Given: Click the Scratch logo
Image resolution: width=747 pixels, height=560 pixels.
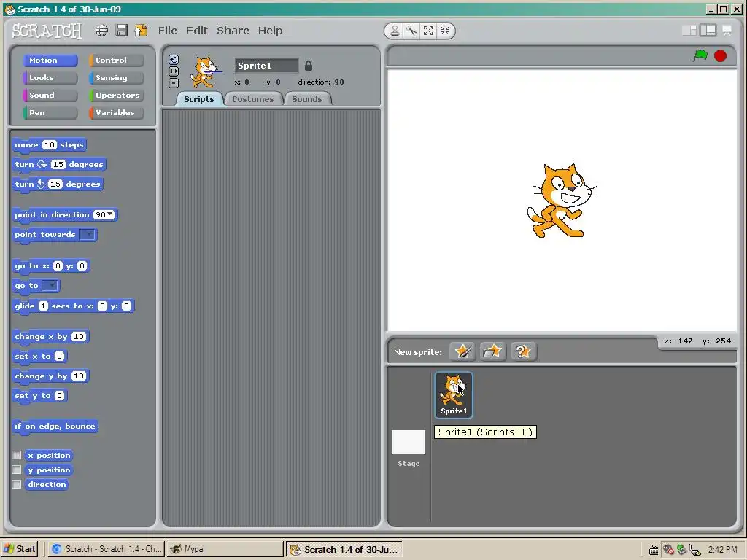Looking at the screenshot, I should click(x=47, y=31).
